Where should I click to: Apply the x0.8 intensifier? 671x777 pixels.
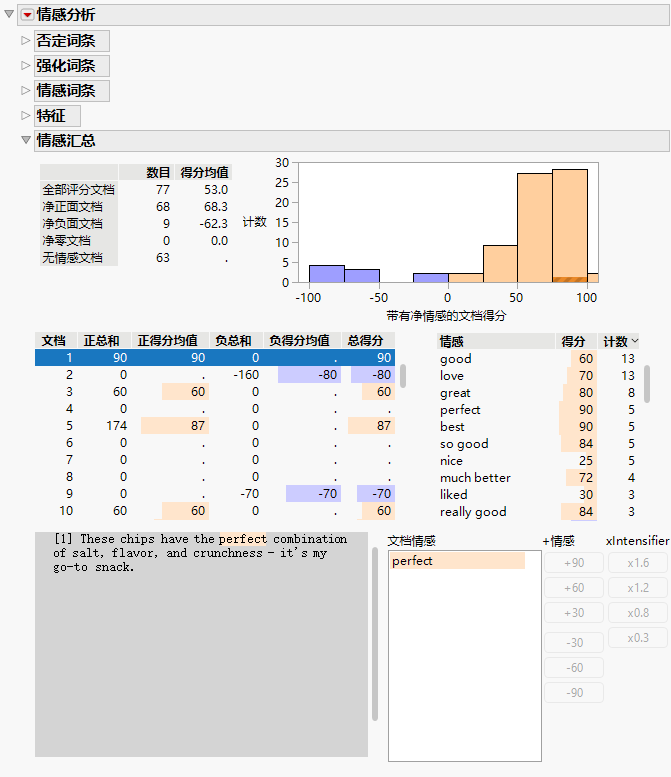tap(638, 613)
